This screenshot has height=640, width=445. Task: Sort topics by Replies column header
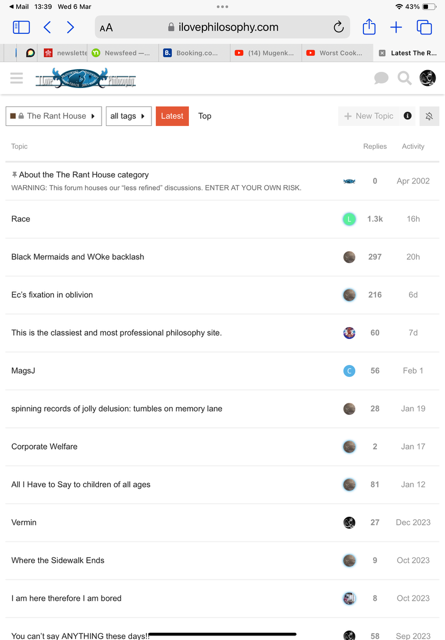point(375,146)
